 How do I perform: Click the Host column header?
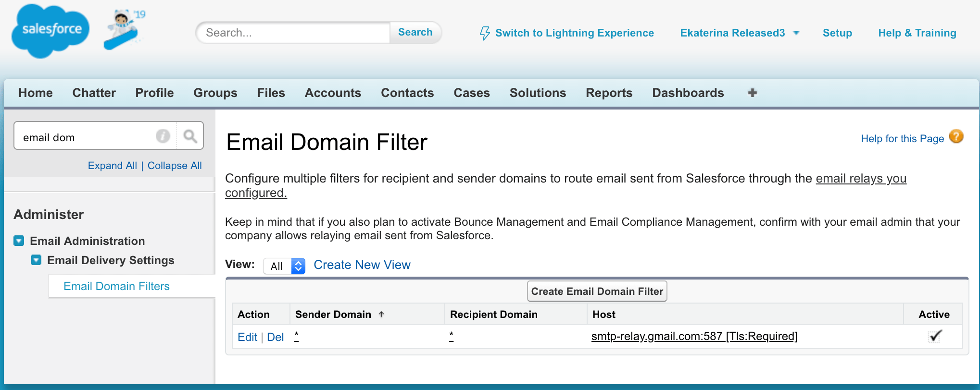[x=603, y=314]
